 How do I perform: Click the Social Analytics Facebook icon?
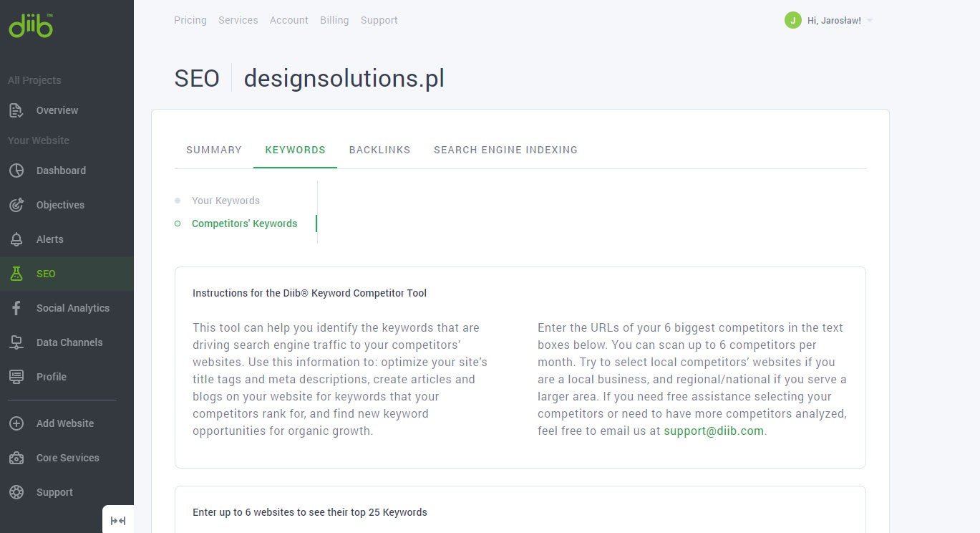[x=16, y=308]
